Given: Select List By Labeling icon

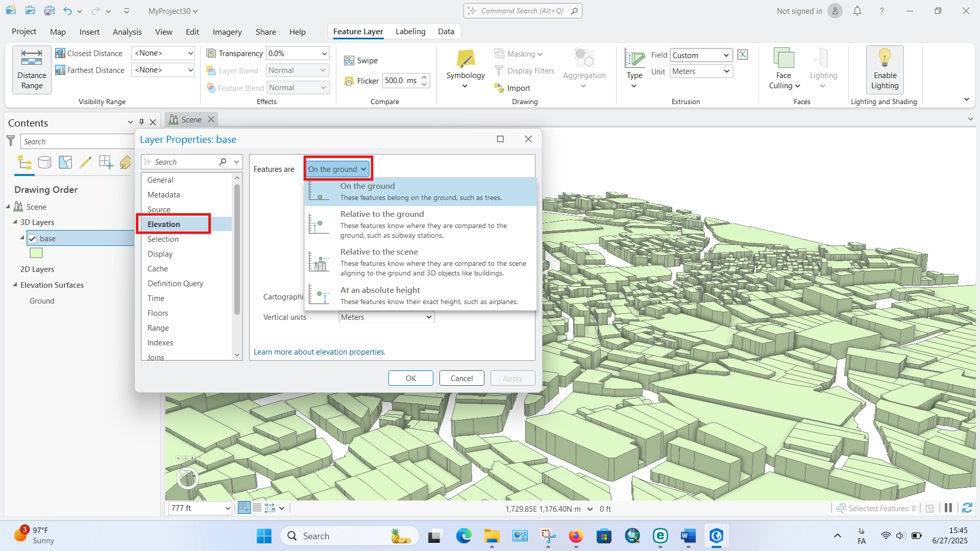Looking at the screenshot, I should coord(126,163).
